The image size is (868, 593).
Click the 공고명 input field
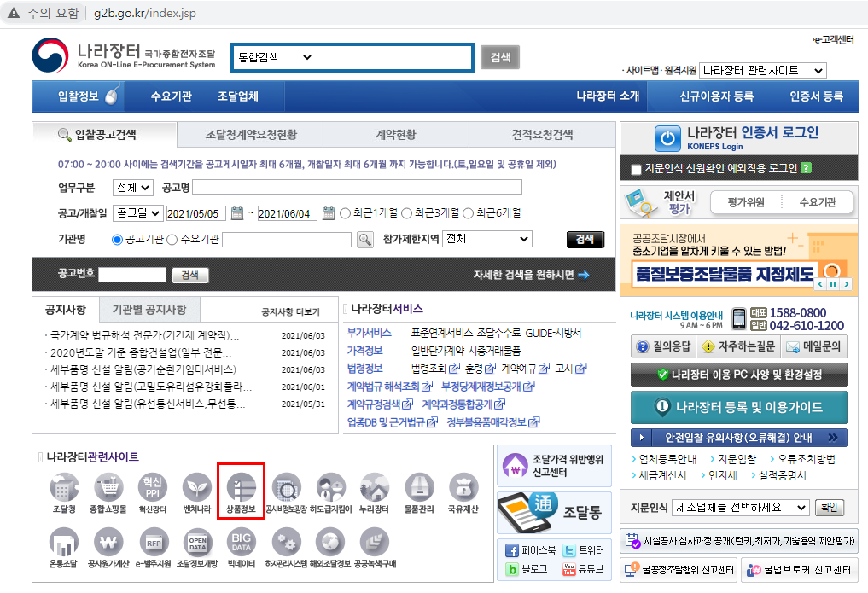click(357, 187)
